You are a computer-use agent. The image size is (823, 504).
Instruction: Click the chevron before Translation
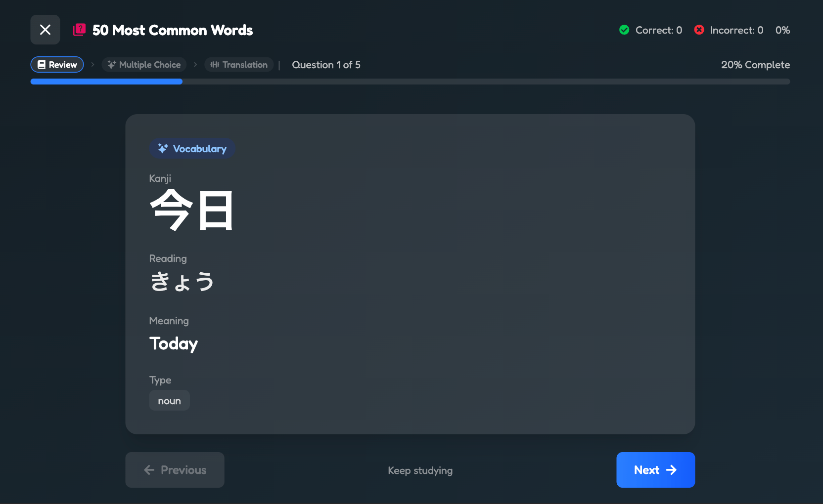pyautogui.click(x=195, y=64)
